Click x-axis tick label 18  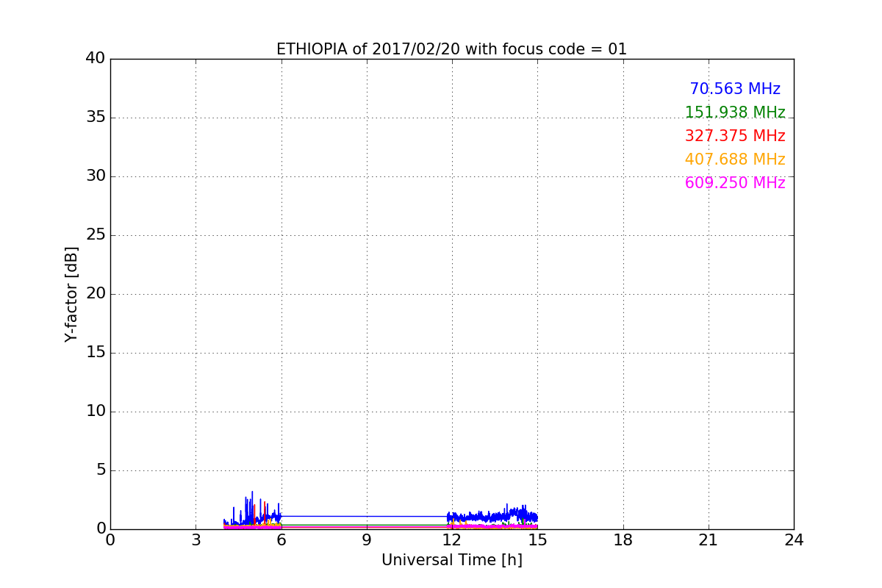(x=623, y=540)
